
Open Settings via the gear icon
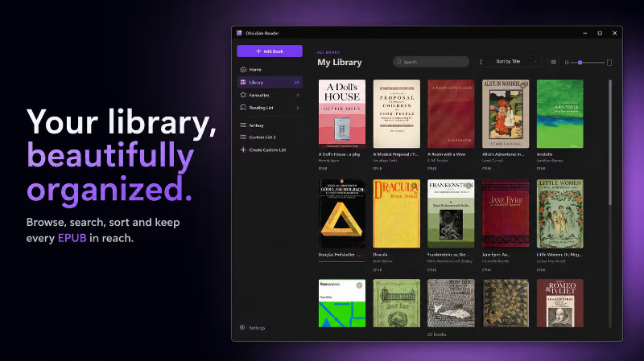pyautogui.click(x=242, y=327)
